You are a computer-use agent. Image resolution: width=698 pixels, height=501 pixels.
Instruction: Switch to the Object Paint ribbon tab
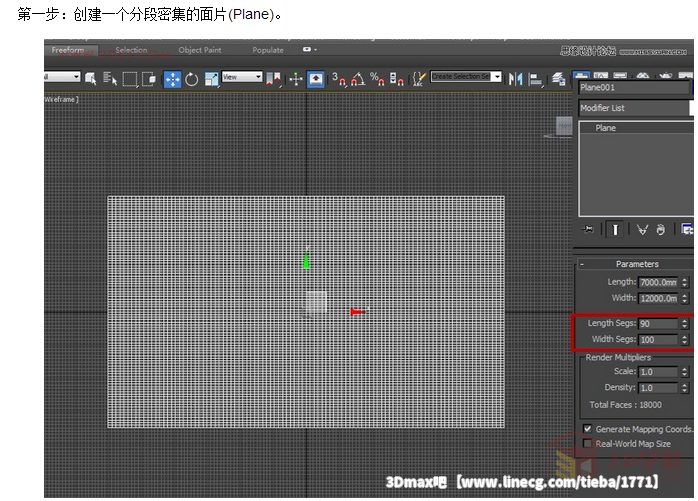tap(200, 50)
